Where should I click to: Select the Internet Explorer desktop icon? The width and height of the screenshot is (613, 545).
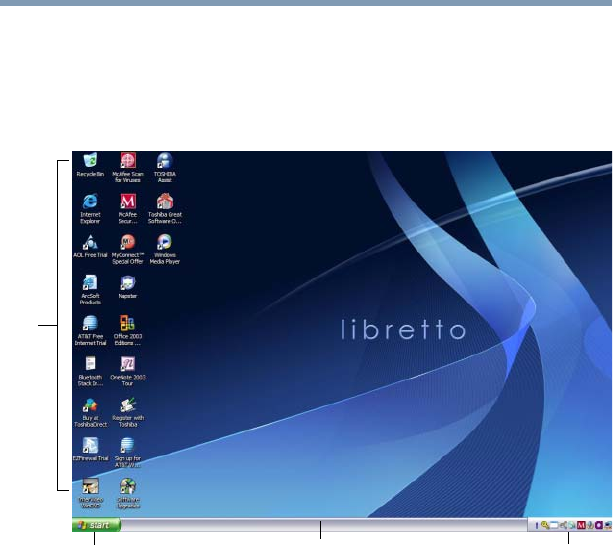click(x=90, y=208)
